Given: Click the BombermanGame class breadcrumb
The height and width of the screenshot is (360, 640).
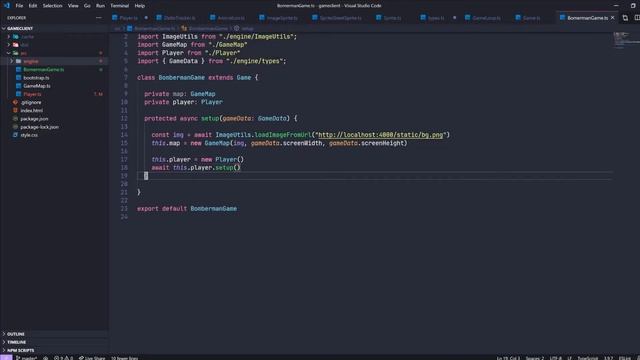Looking at the screenshot, I should click(208, 29).
